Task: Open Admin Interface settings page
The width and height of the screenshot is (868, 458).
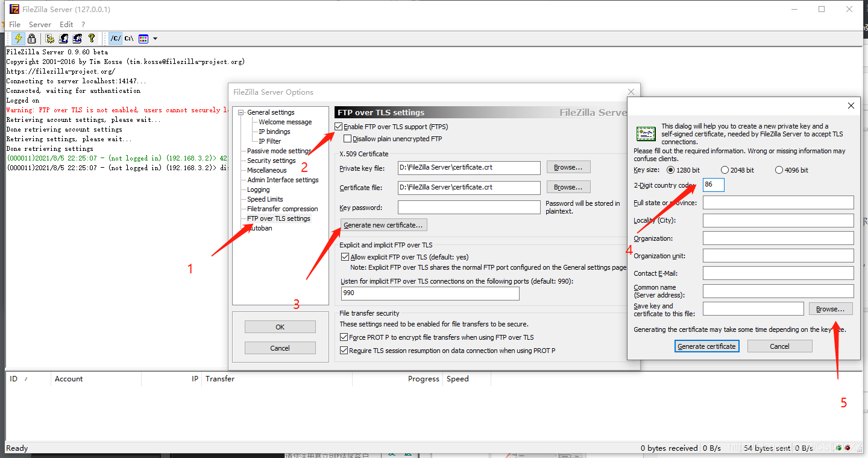Action: [283, 180]
